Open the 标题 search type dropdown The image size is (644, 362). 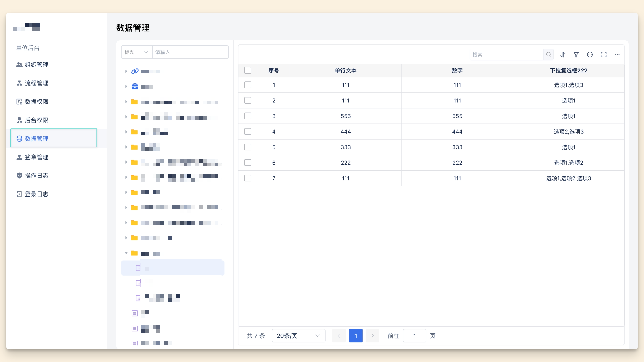pyautogui.click(x=137, y=52)
